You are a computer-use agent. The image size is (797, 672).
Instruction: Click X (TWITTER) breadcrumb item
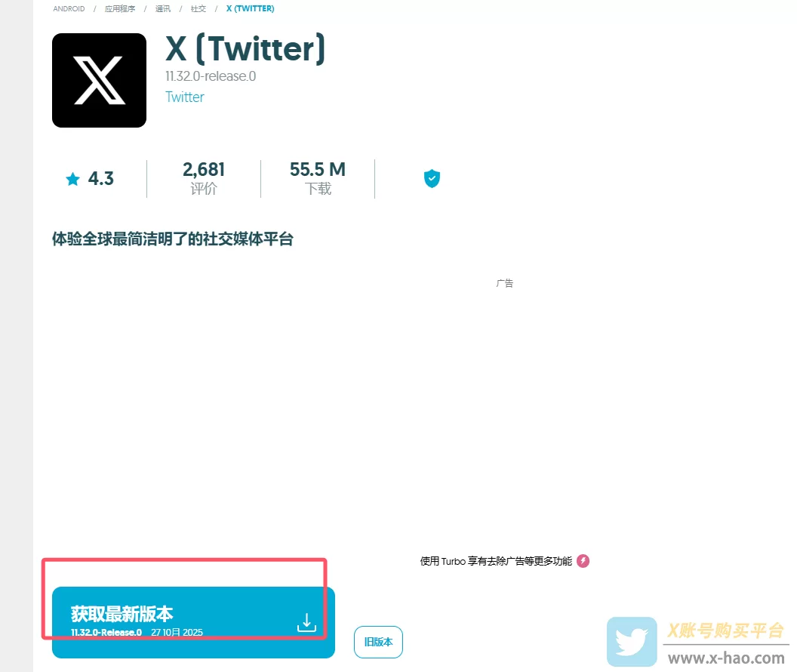(x=250, y=8)
